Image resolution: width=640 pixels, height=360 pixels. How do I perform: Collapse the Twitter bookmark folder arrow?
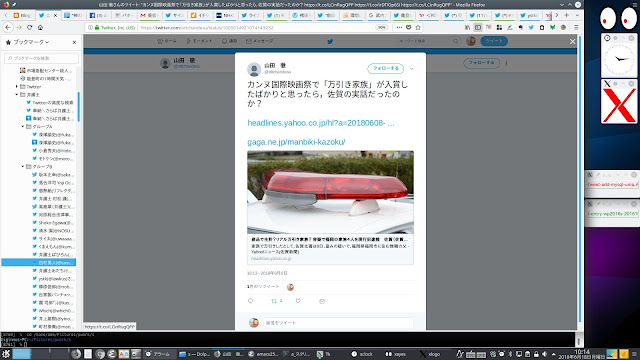tap(17, 87)
